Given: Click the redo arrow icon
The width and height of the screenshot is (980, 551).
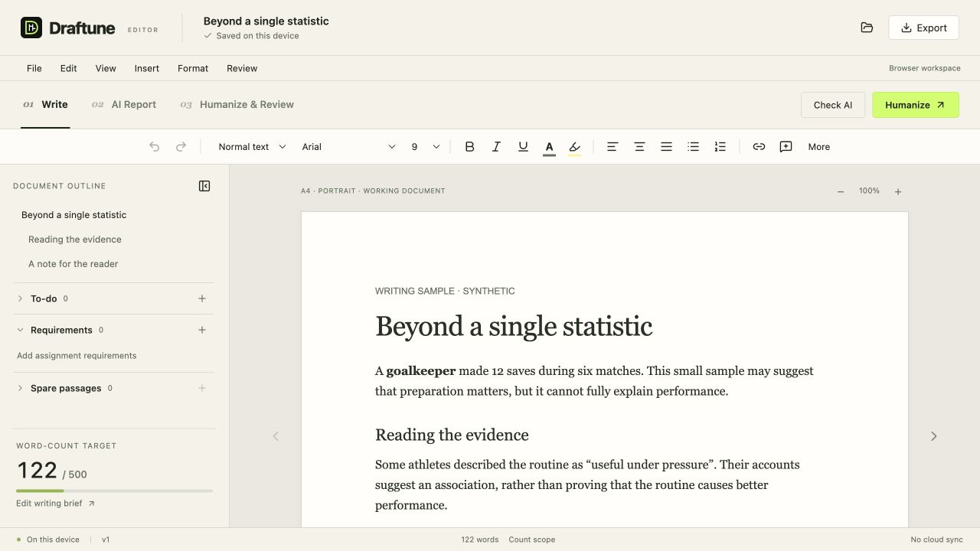Looking at the screenshot, I should [x=181, y=147].
